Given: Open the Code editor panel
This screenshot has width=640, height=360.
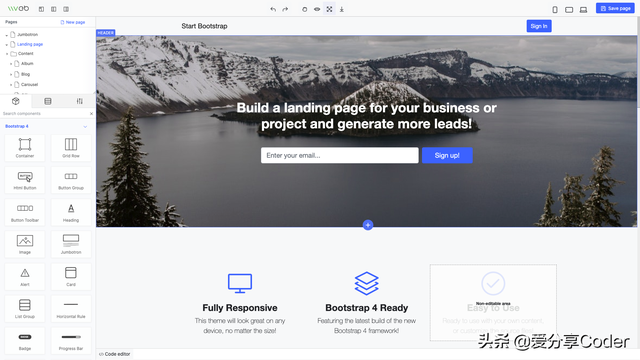Looking at the screenshot, I should pos(115,354).
